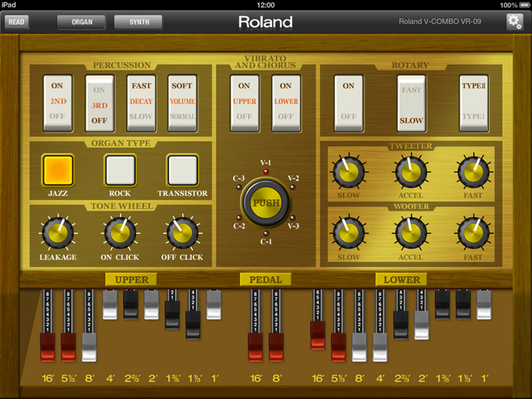Screen dimensions: 532x399
Task: Click the Lower 4' white drawbar
Action: click(x=380, y=347)
